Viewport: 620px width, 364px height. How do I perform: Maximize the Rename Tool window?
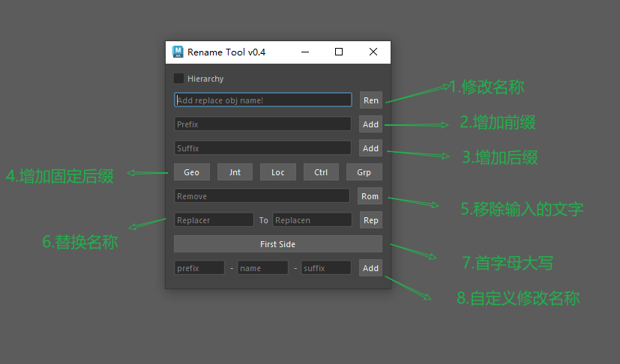click(x=339, y=52)
